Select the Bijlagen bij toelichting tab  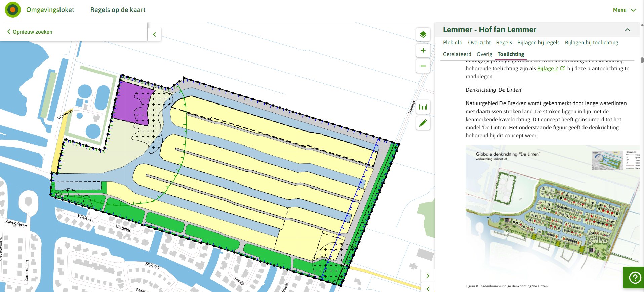point(591,43)
